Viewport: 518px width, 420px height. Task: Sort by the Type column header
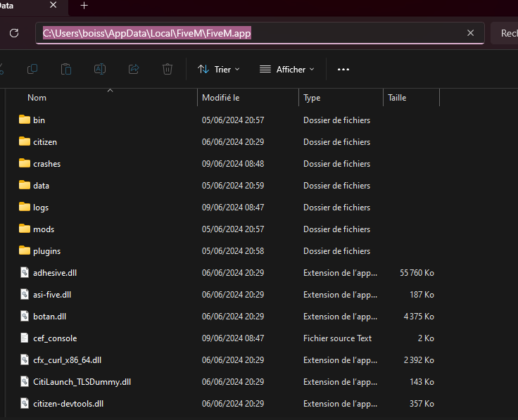(312, 98)
